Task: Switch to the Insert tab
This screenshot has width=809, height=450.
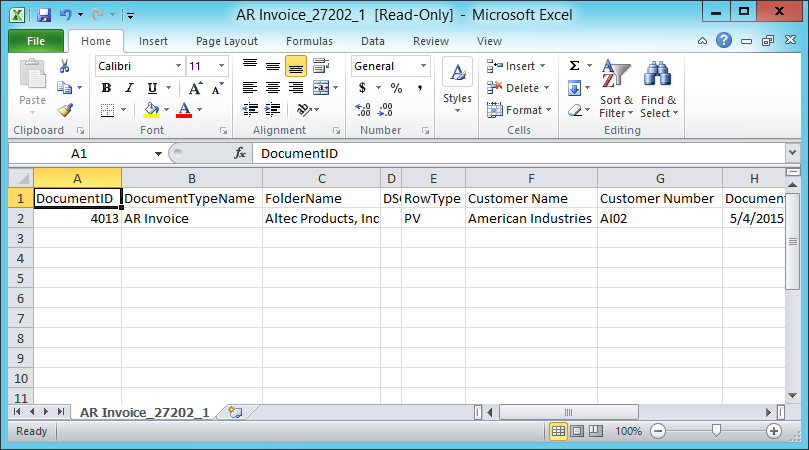Action: coord(153,41)
